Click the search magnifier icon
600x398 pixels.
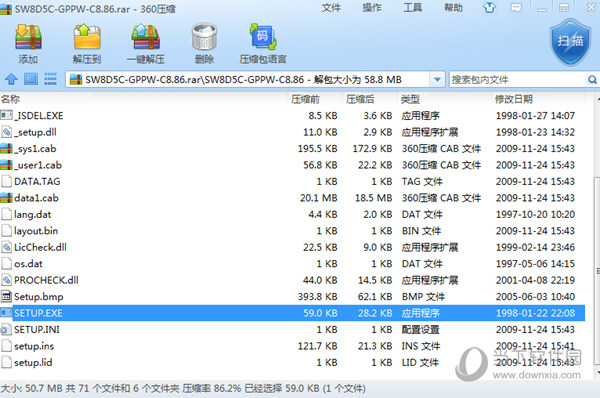coord(592,80)
